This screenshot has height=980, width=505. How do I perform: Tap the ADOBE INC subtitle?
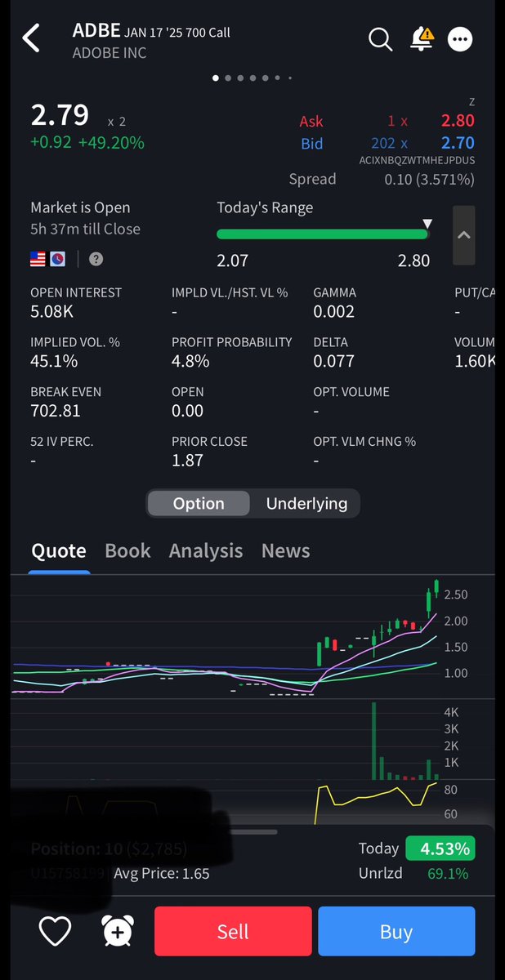(x=109, y=52)
